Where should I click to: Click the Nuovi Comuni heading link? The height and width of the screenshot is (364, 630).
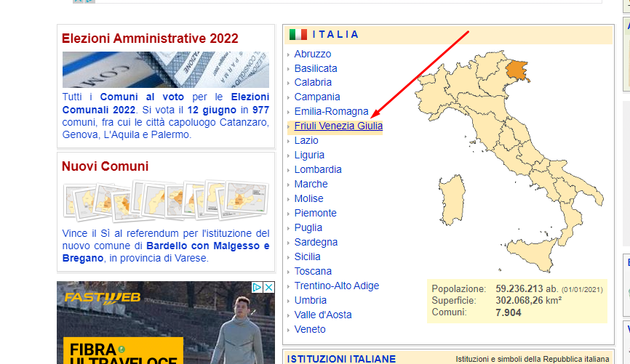point(105,166)
